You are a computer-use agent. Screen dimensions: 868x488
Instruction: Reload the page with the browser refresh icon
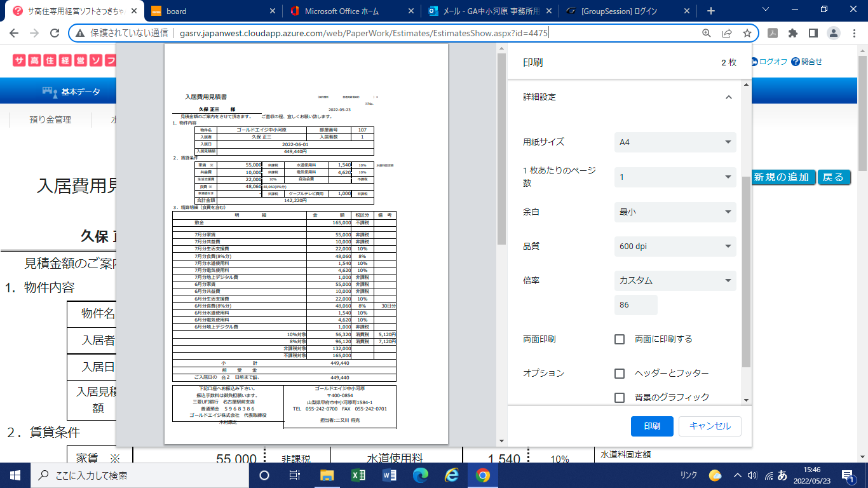[x=55, y=33]
